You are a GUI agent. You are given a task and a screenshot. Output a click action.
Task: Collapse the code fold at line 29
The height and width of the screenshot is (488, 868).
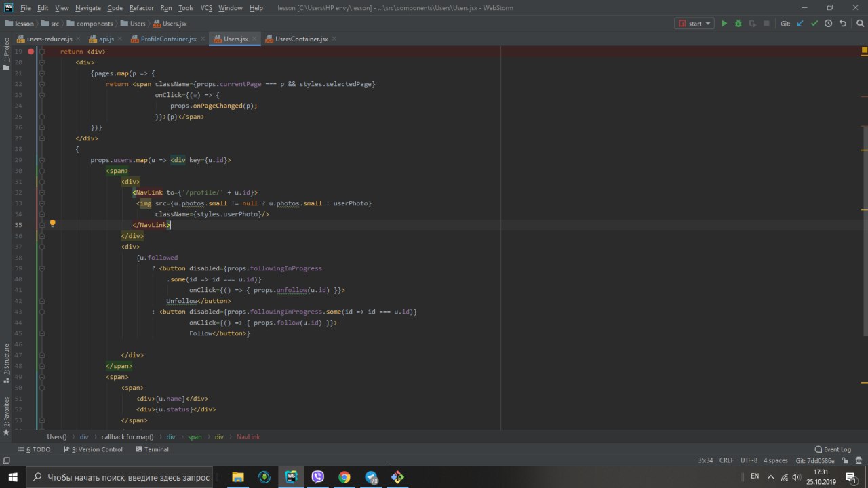point(42,160)
